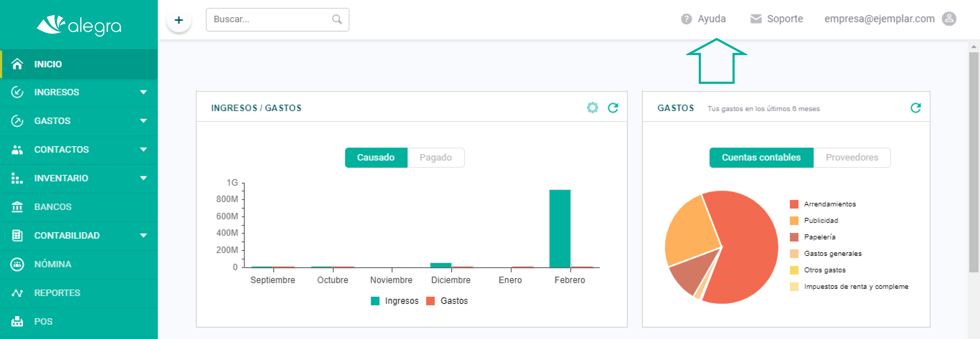This screenshot has height=339, width=980.
Task: Click the Alegra logo
Action: [x=79, y=25]
